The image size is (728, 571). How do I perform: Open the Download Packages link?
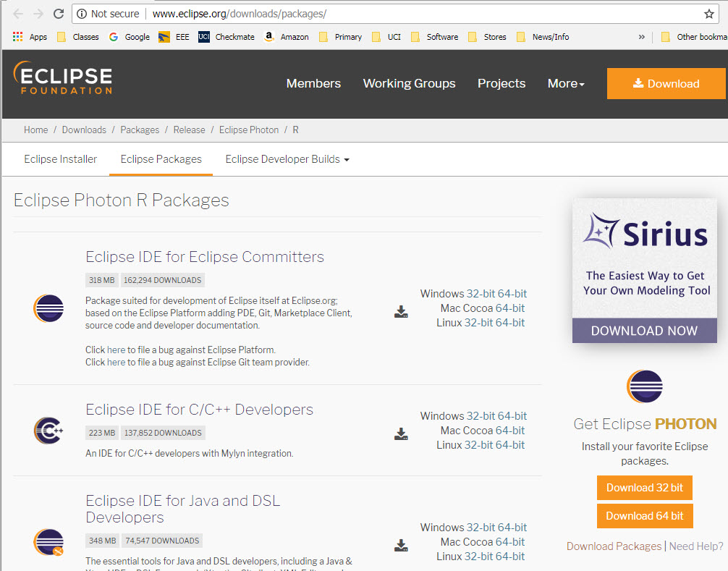coord(614,546)
